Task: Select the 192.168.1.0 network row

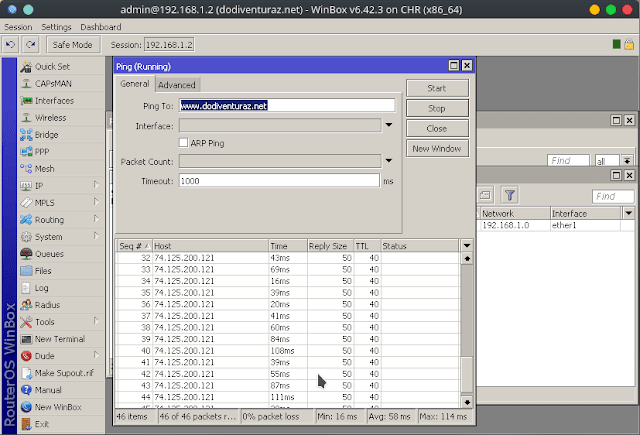Action: (555, 225)
